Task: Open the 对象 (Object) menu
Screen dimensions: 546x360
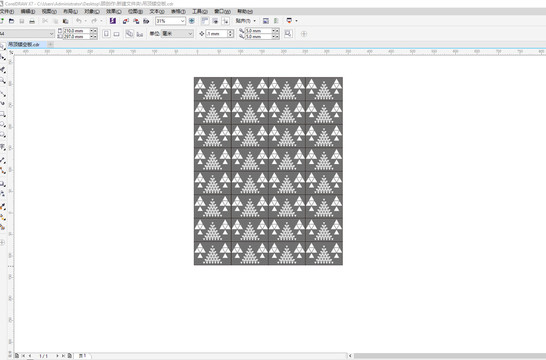Action: coord(92,11)
